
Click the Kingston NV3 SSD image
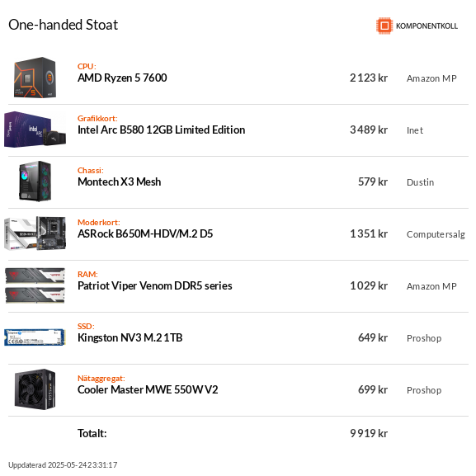[35, 337]
